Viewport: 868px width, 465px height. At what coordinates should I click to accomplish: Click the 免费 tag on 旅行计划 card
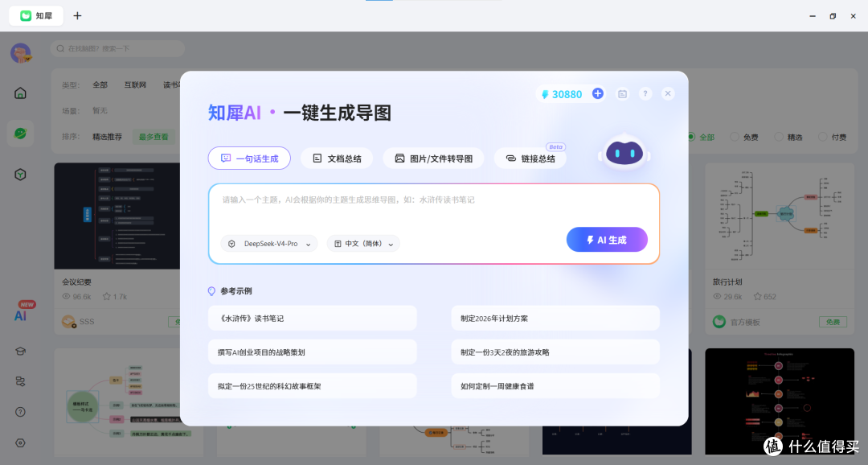[833, 322]
